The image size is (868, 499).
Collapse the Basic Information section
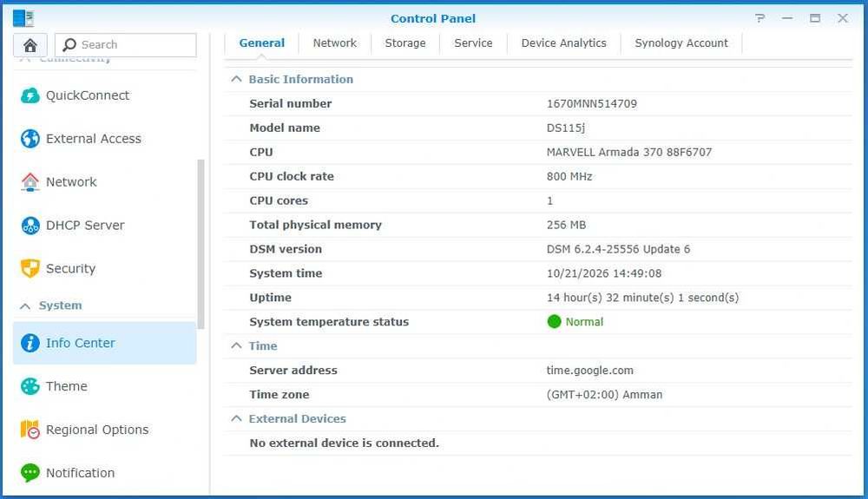236,79
